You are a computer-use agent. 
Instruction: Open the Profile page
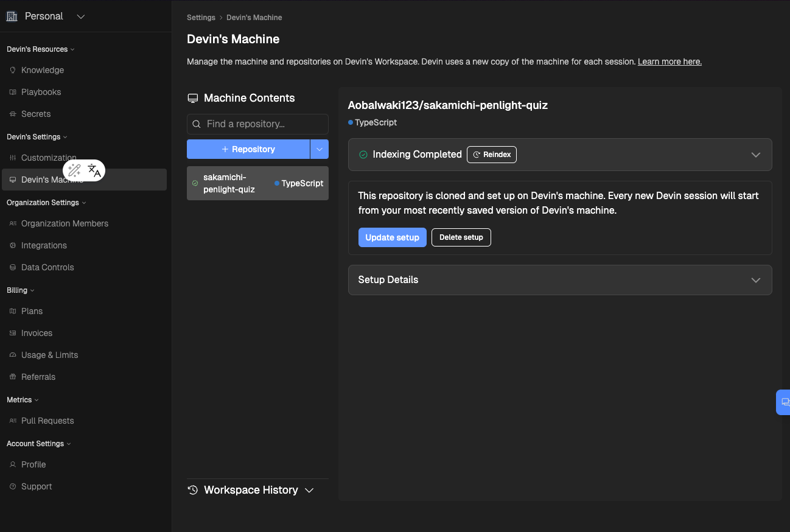[33, 464]
